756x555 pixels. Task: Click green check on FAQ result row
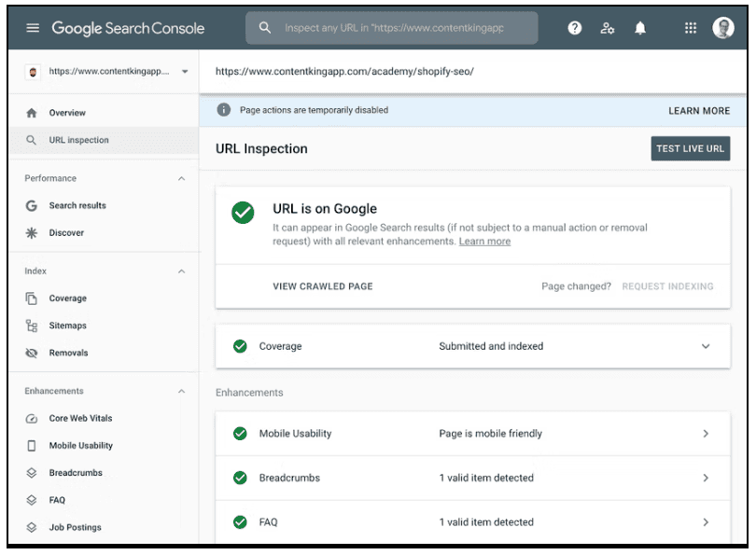click(x=240, y=522)
